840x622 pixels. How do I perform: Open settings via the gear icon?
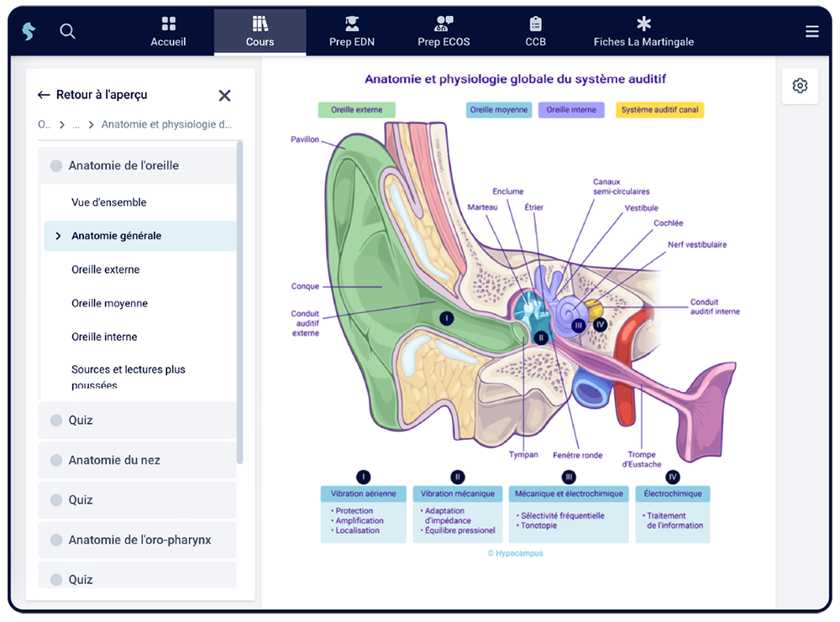click(x=800, y=86)
